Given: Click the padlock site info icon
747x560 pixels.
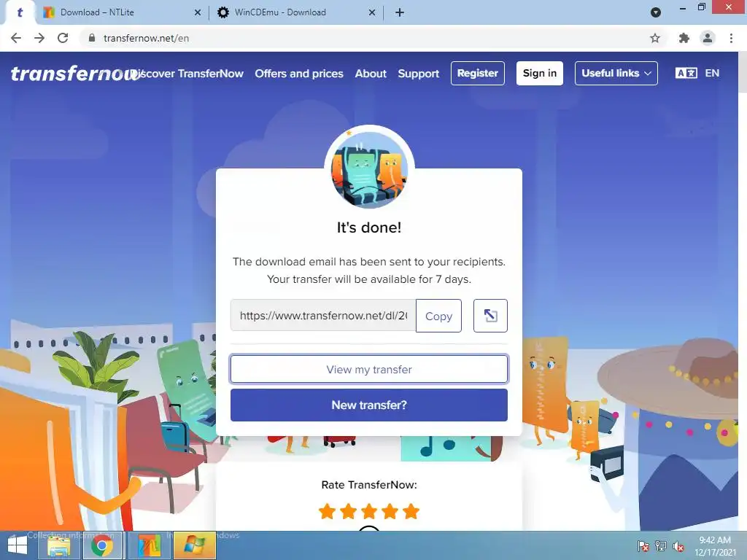Looking at the screenshot, I should 92,38.
